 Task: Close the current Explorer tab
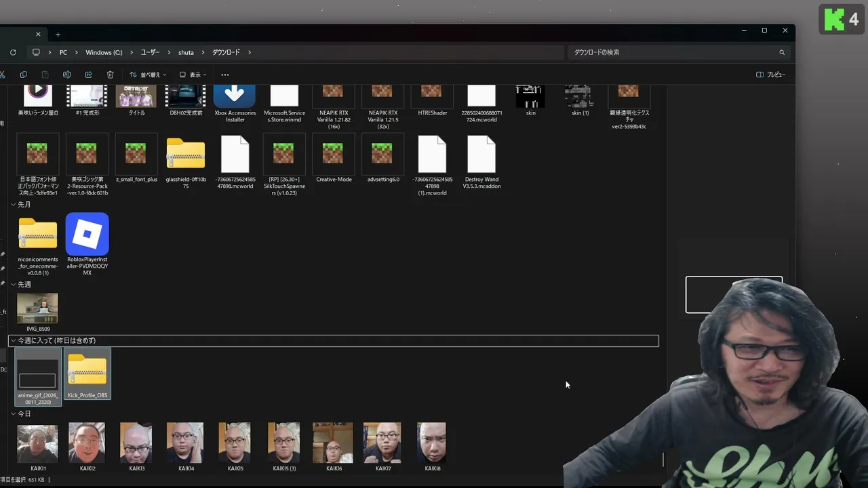[x=38, y=34]
